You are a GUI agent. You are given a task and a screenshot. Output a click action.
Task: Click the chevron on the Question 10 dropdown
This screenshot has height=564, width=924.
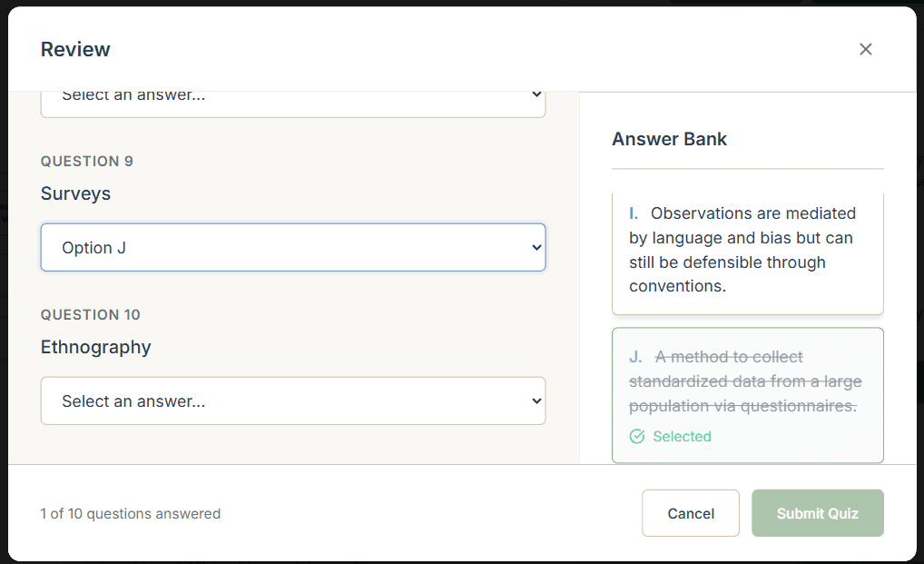[535, 401]
